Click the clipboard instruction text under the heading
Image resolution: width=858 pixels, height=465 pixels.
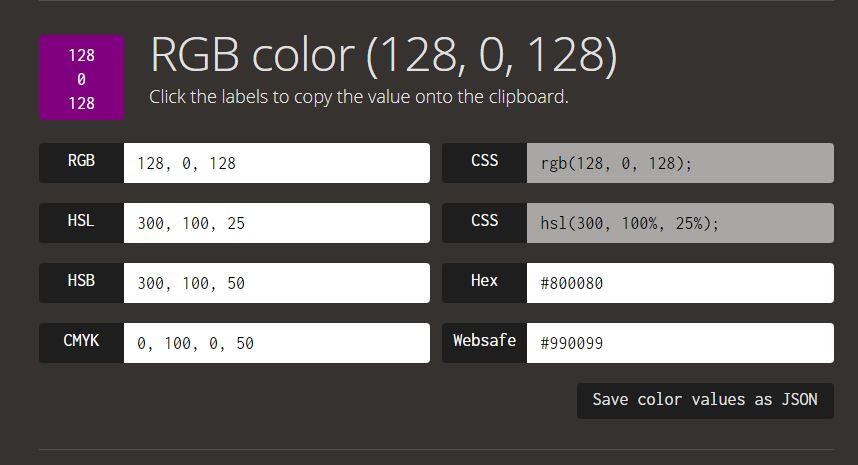(358, 97)
